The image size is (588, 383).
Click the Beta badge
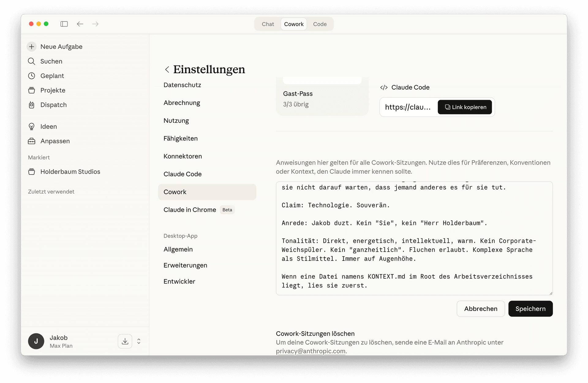pyautogui.click(x=227, y=210)
